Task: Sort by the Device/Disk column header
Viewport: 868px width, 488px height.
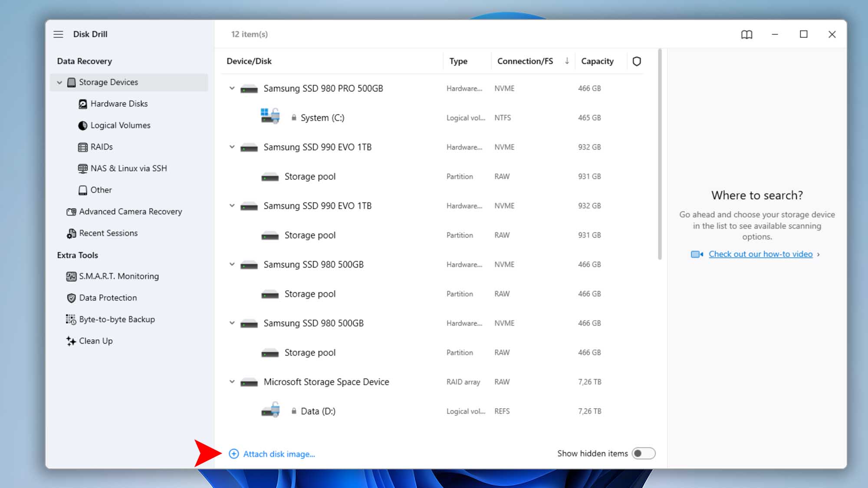Action: click(x=249, y=61)
